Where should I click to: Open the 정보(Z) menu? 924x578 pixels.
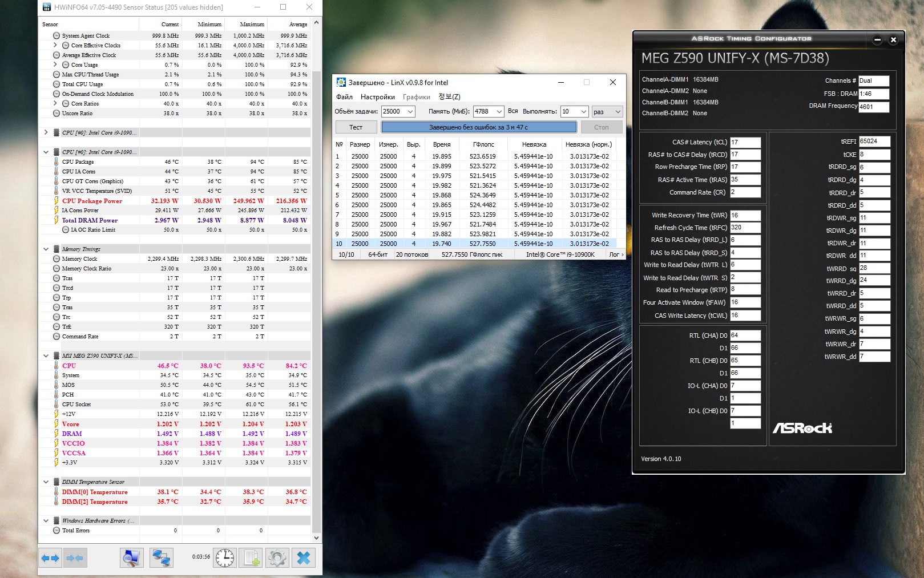449,97
